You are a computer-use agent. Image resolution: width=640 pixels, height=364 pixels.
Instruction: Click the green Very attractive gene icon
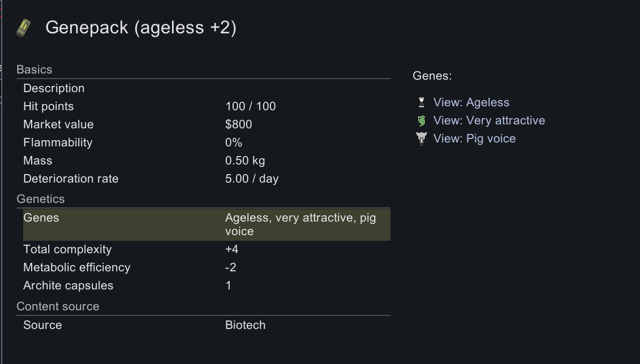coord(422,120)
